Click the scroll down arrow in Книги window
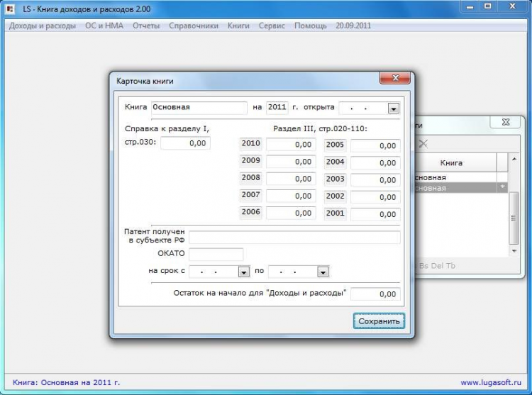Screen dimensions: 532x395 (514, 251)
